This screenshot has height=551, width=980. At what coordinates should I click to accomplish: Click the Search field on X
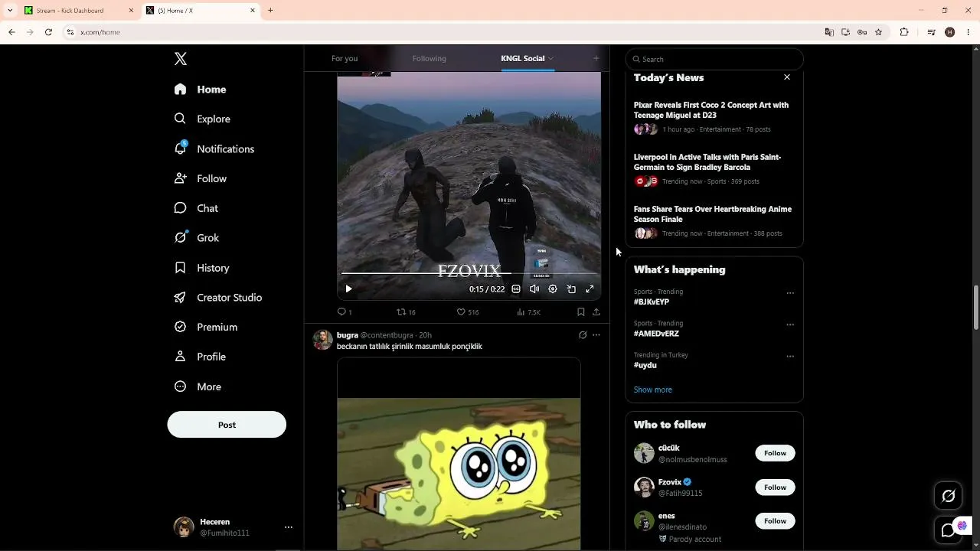[x=714, y=59]
